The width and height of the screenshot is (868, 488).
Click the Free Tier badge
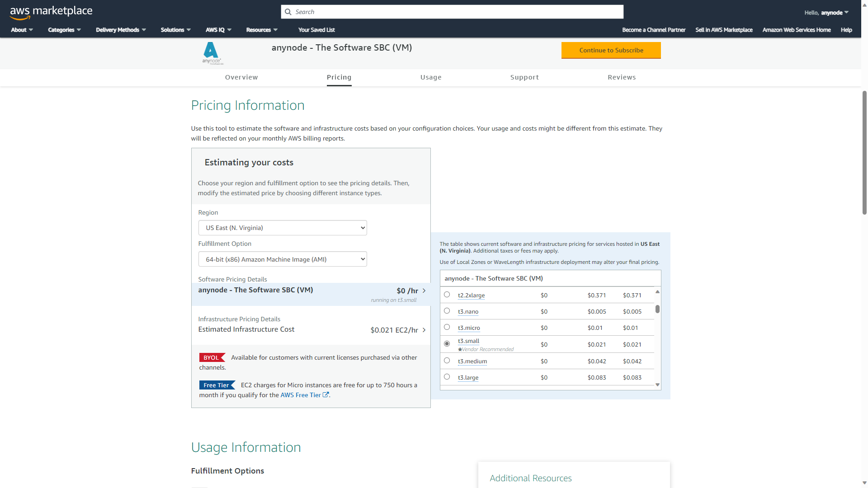(217, 385)
